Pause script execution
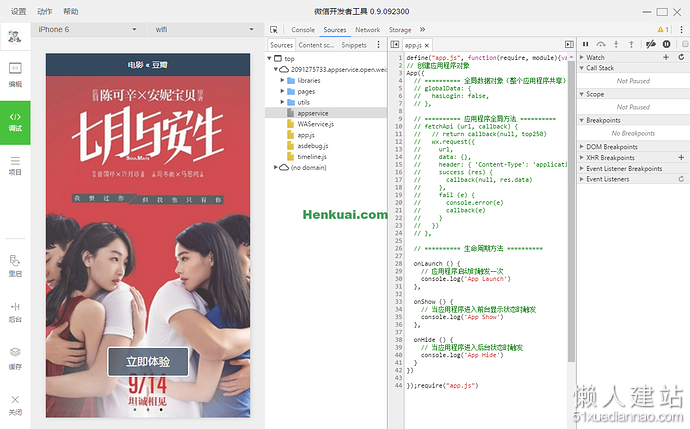 (585, 44)
